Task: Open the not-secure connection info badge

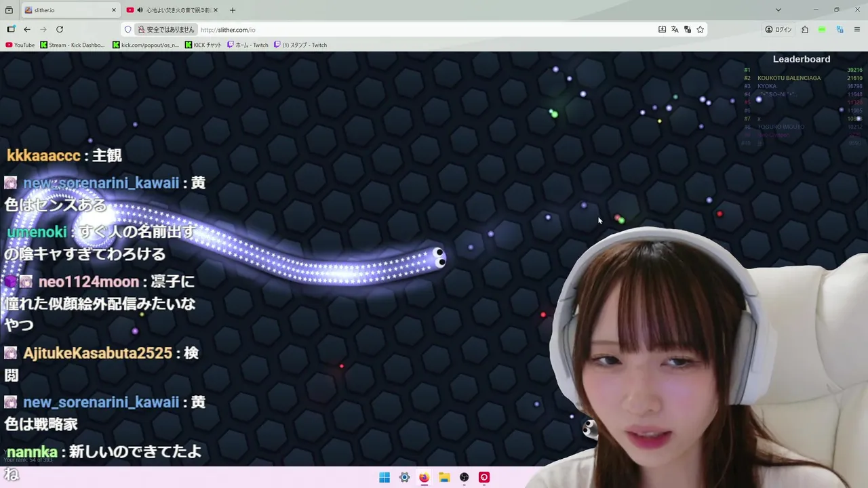Action: click(166, 30)
